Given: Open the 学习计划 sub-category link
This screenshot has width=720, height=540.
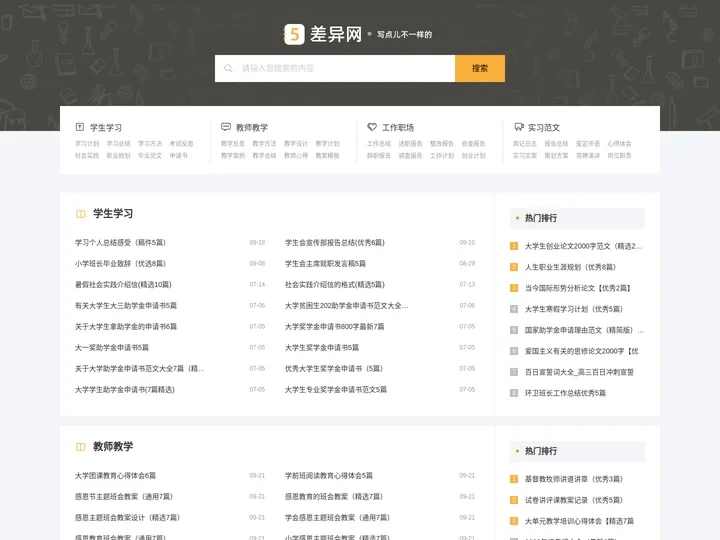Looking at the screenshot, I should [87, 144].
